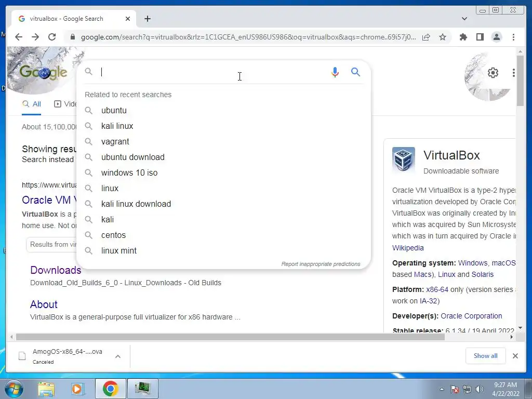Click the Google logo
Viewport: 532px width, 399px height.
[43, 72]
